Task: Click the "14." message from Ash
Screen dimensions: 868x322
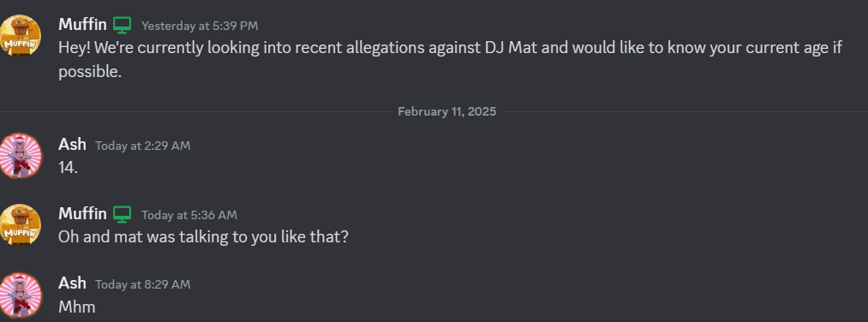Action: [x=68, y=168]
